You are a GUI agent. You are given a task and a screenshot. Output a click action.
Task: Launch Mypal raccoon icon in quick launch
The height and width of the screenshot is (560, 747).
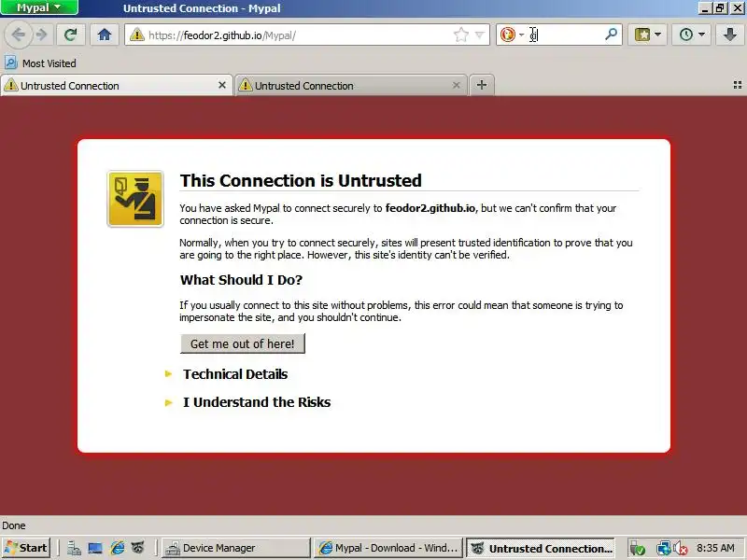click(x=138, y=548)
